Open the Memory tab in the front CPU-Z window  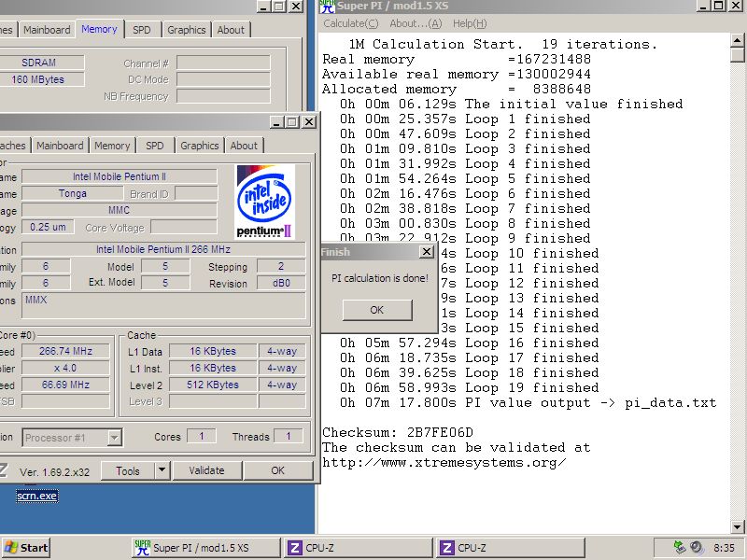112,146
